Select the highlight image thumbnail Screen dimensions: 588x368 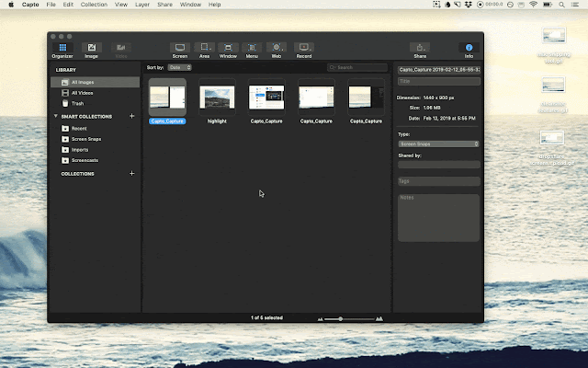pos(217,97)
